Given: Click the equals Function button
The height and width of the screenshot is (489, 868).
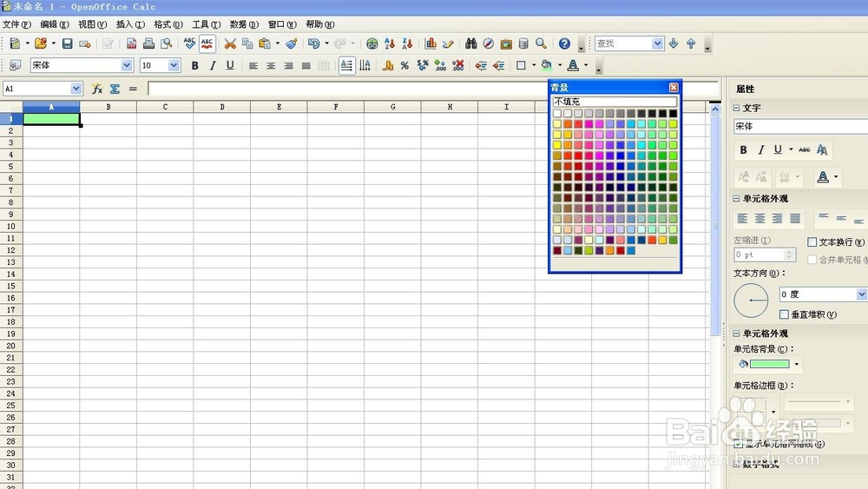Looking at the screenshot, I should [133, 89].
